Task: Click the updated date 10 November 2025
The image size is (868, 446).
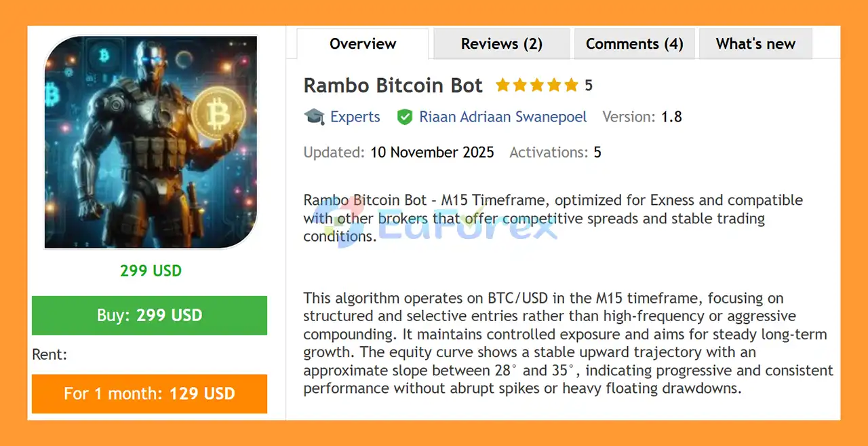Action: tap(432, 152)
